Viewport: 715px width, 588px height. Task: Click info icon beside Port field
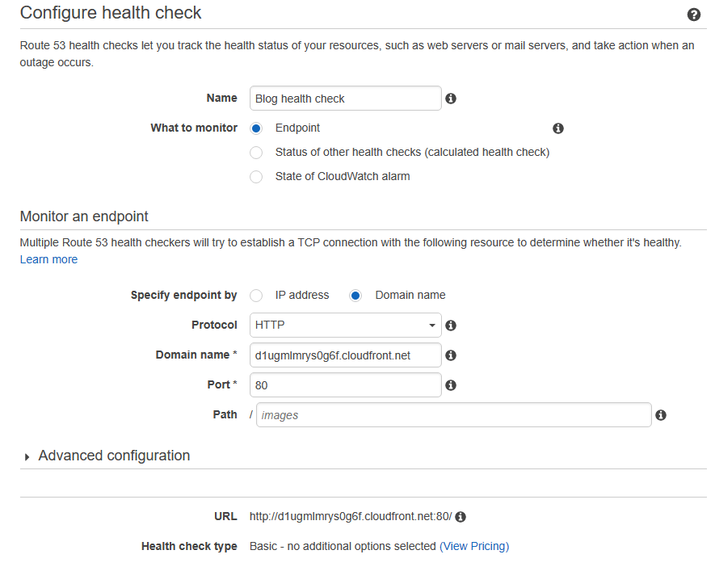451,385
